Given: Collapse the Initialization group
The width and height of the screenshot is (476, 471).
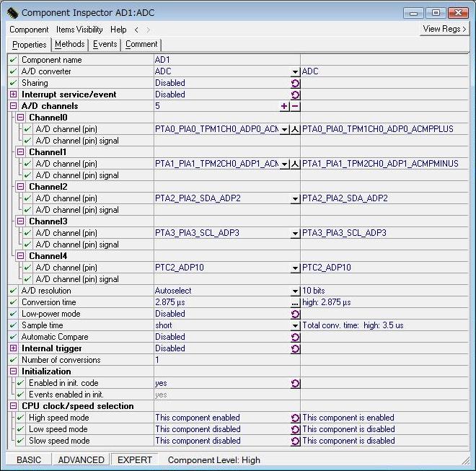Looking at the screenshot, I should point(14,371).
